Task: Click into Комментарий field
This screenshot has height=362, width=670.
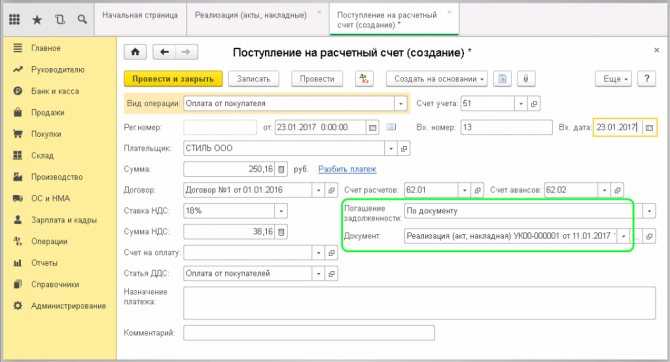Action: click(309, 333)
